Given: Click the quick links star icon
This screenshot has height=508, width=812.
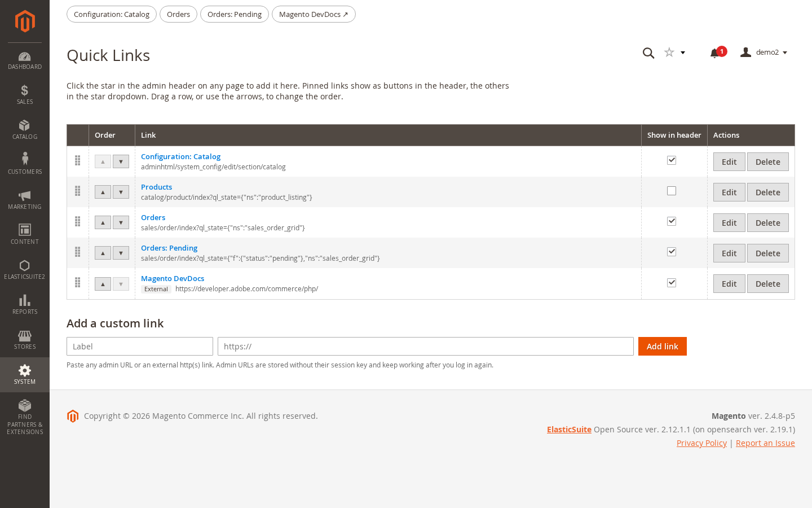Looking at the screenshot, I should click(x=669, y=52).
